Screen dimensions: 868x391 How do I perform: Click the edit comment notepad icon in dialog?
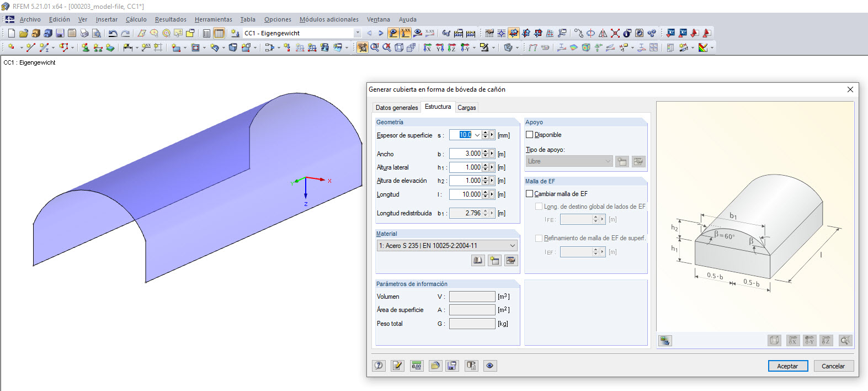click(397, 366)
